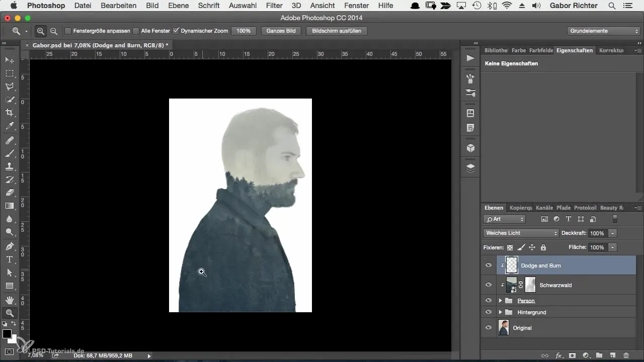644x362 pixels.
Task: Click the 100% zoom button
Action: pyautogui.click(x=244, y=31)
